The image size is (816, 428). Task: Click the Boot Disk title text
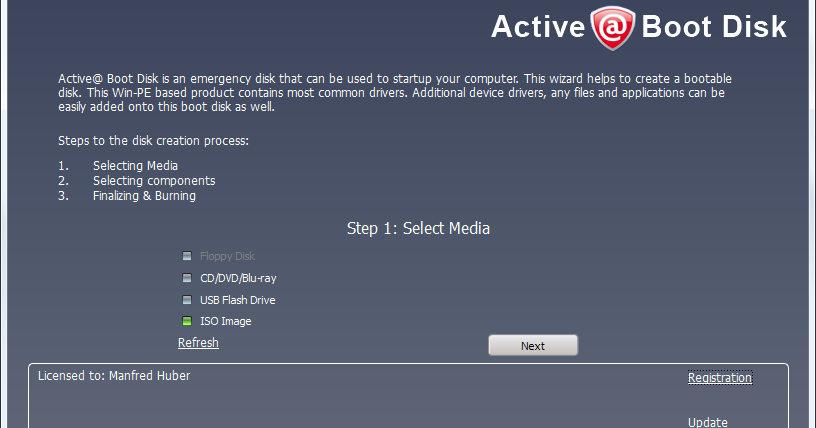point(714,27)
